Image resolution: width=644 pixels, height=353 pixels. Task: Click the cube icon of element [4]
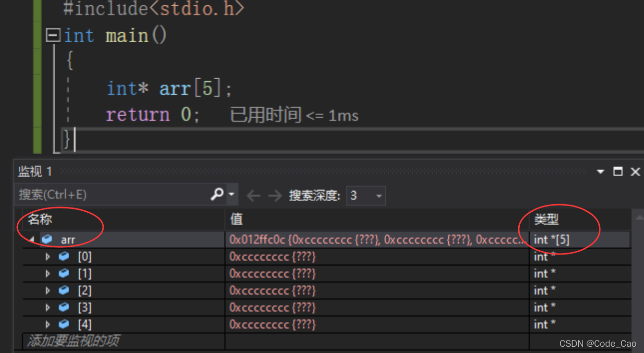[64, 324]
